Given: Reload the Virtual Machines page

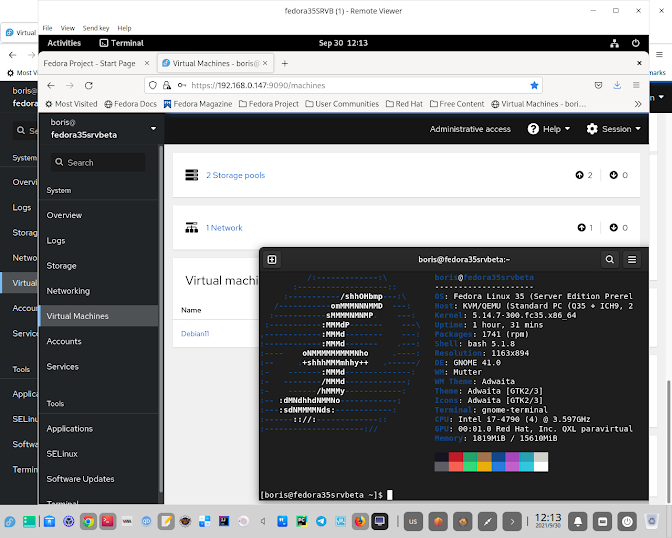Looking at the screenshot, I should click(89, 85).
